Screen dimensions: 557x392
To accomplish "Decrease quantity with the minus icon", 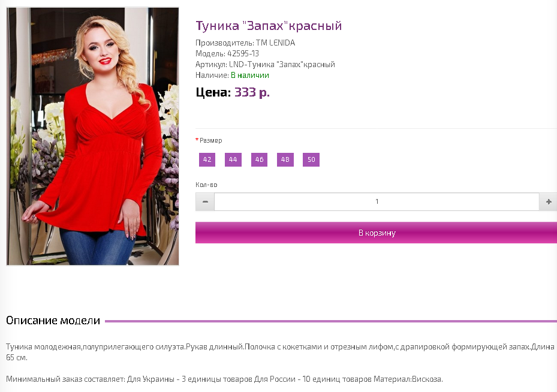I will coord(205,201).
